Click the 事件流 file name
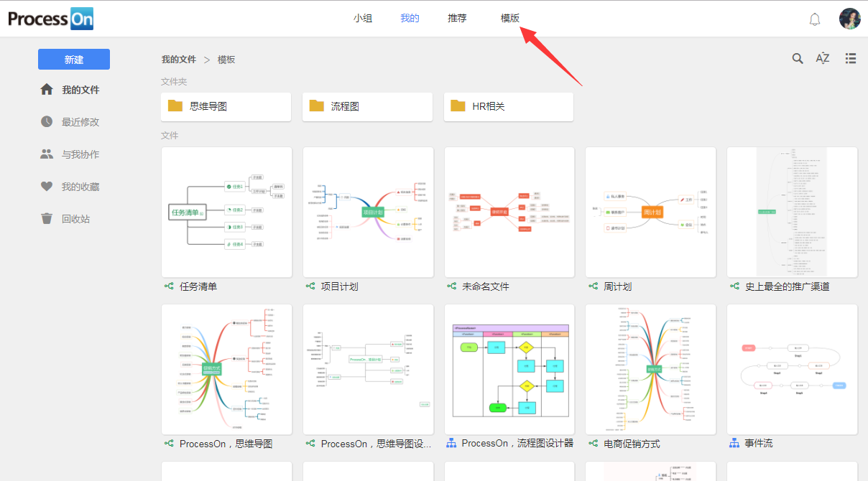Screen dimensions: 868x481 click(759, 444)
